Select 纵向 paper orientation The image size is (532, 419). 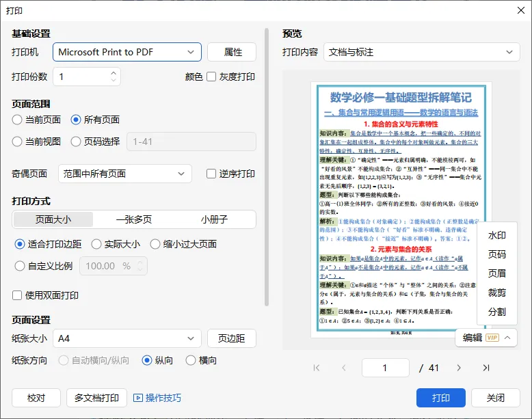pyautogui.click(x=146, y=360)
